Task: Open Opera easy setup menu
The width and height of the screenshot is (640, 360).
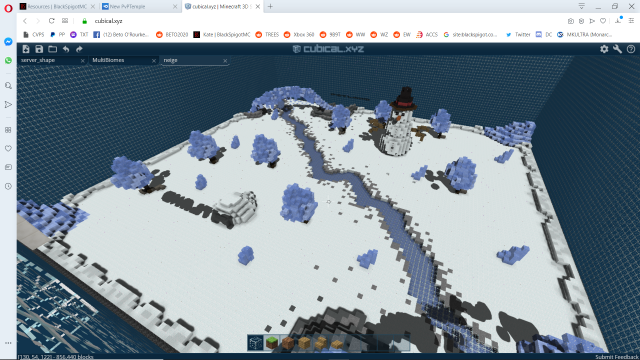Action: (x=631, y=21)
